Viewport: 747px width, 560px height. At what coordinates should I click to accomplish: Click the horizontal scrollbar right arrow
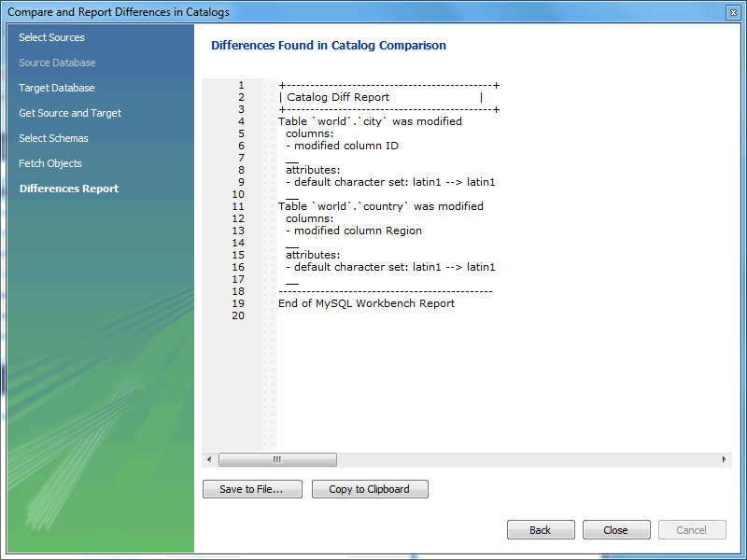pos(724,459)
